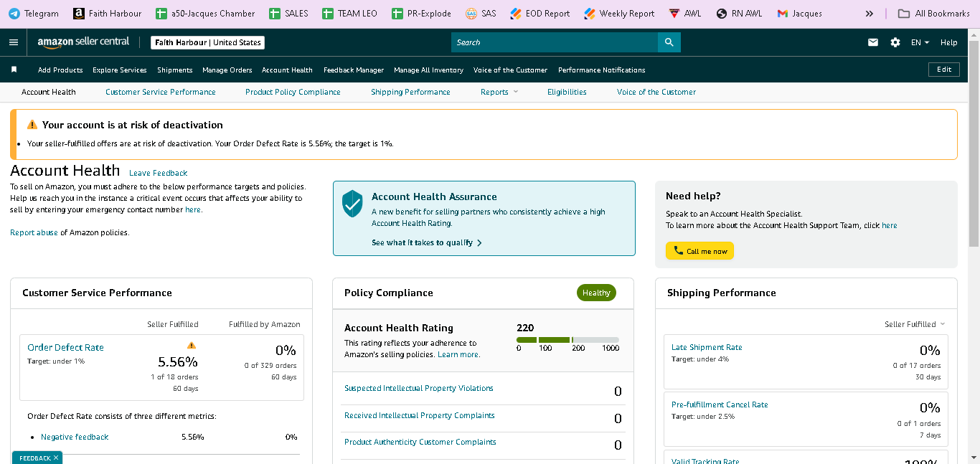The height and width of the screenshot is (464, 980).
Task: Click the Leave Feedback link
Action: (158, 173)
